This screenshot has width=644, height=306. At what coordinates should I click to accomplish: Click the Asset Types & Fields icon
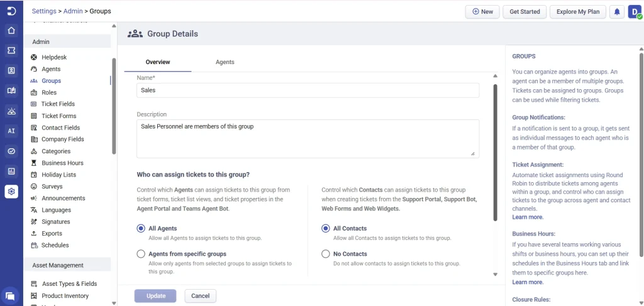coord(34,284)
